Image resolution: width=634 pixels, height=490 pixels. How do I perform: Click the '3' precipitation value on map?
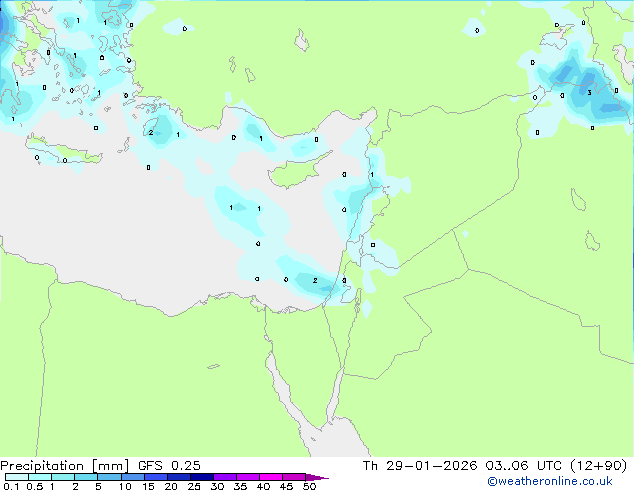(x=590, y=93)
